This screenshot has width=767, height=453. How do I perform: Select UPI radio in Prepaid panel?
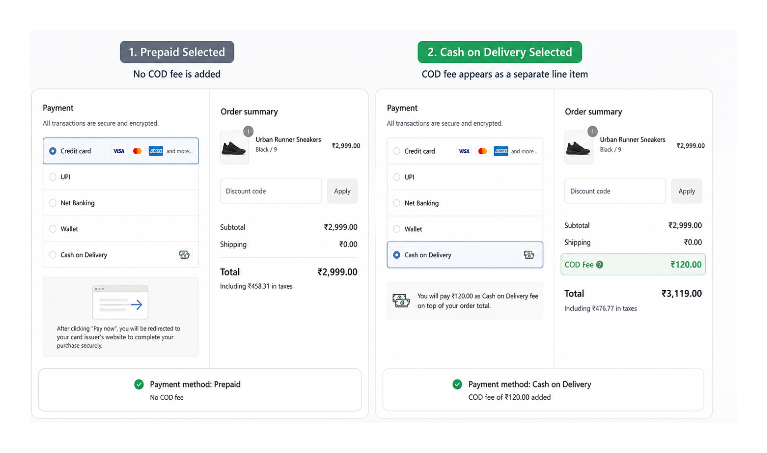click(53, 177)
